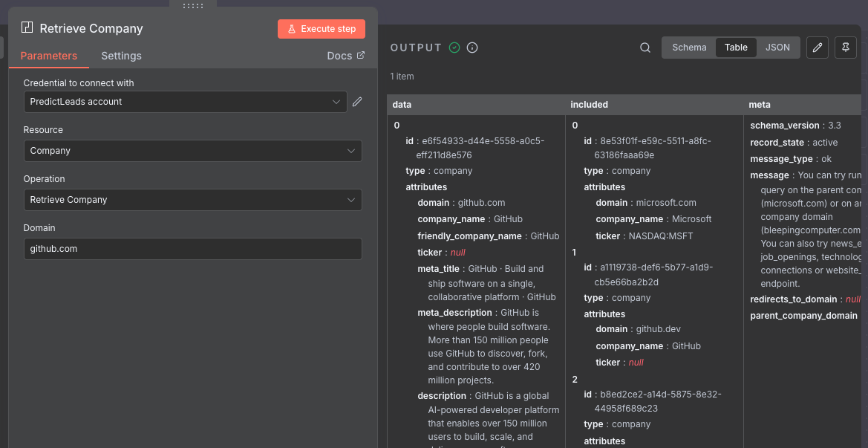Expand the Resource dropdown showing Company

[192, 151]
